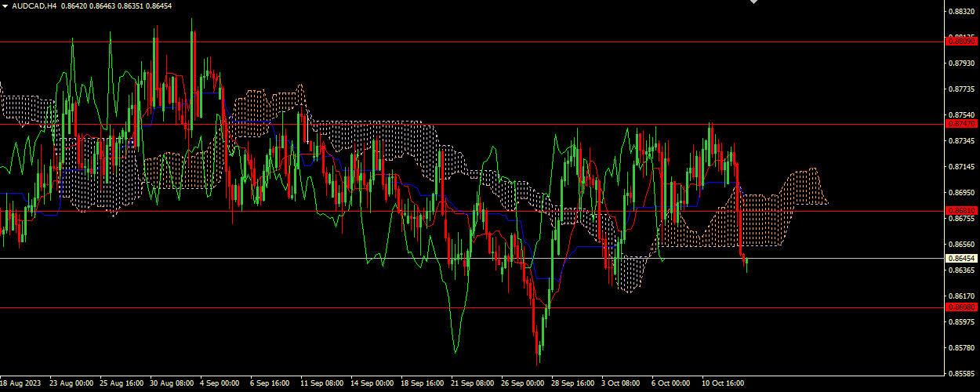Click the triangle icon beside AUDCAD,H4 title
The image size is (980, 392).
pos(5,5)
